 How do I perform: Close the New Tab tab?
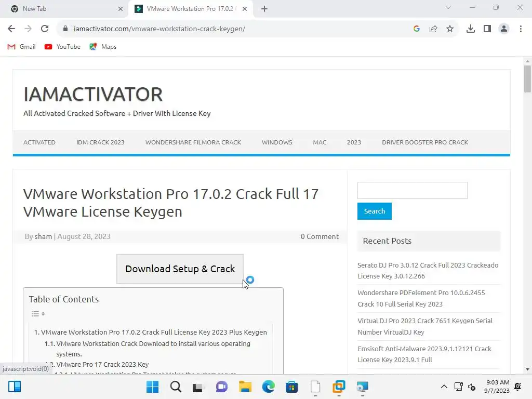pyautogui.click(x=121, y=9)
